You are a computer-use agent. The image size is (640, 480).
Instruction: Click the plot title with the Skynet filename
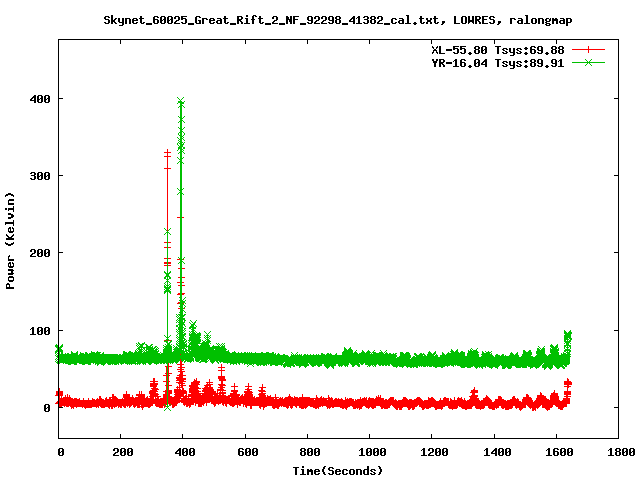point(338,20)
